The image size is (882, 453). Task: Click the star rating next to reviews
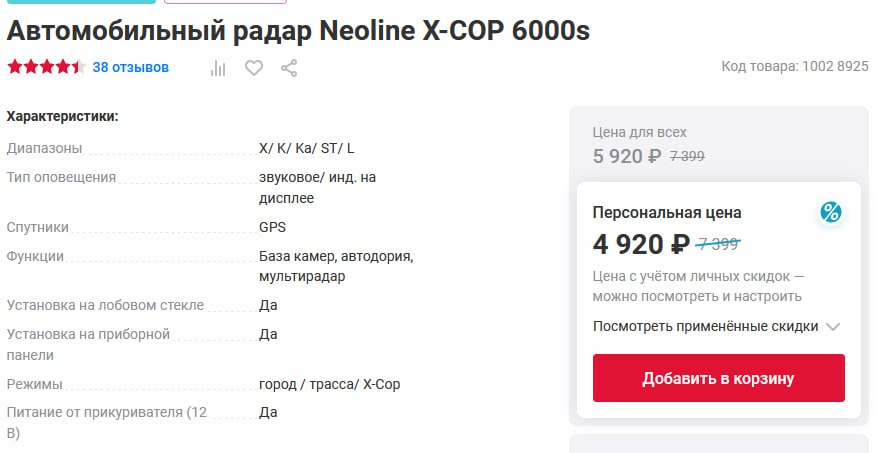(x=45, y=68)
